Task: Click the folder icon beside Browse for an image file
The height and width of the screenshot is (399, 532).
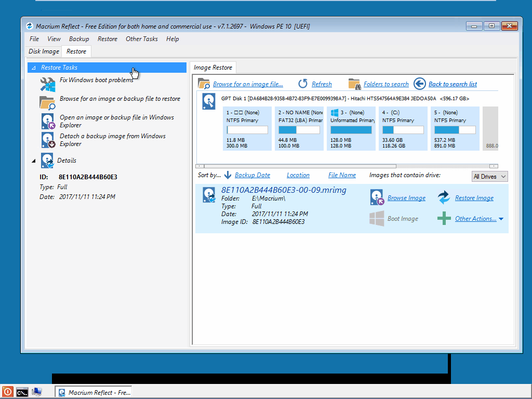Action: coord(204,84)
